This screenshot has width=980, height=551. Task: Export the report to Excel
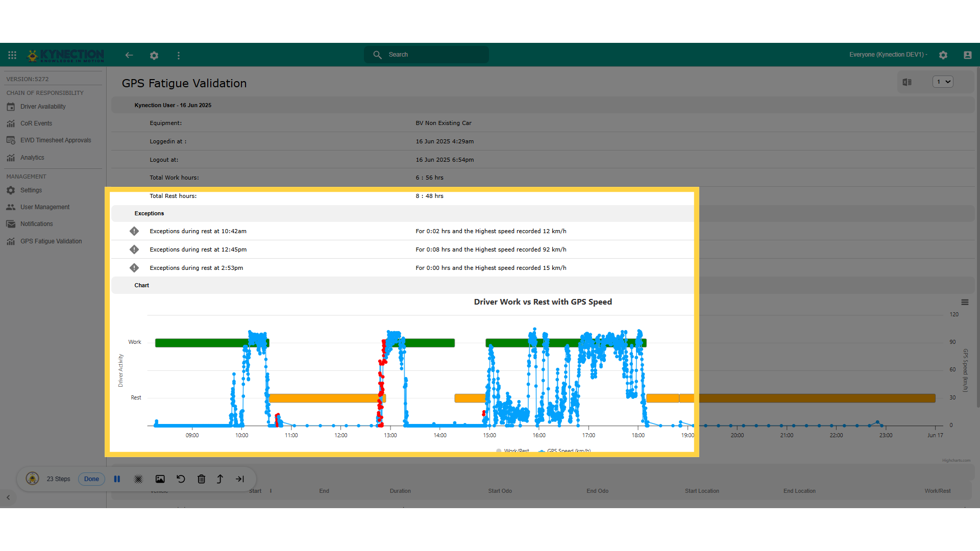tap(907, 82)
